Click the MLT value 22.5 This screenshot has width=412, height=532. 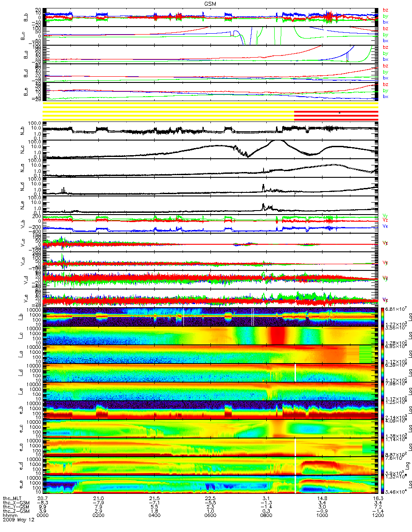210,499
